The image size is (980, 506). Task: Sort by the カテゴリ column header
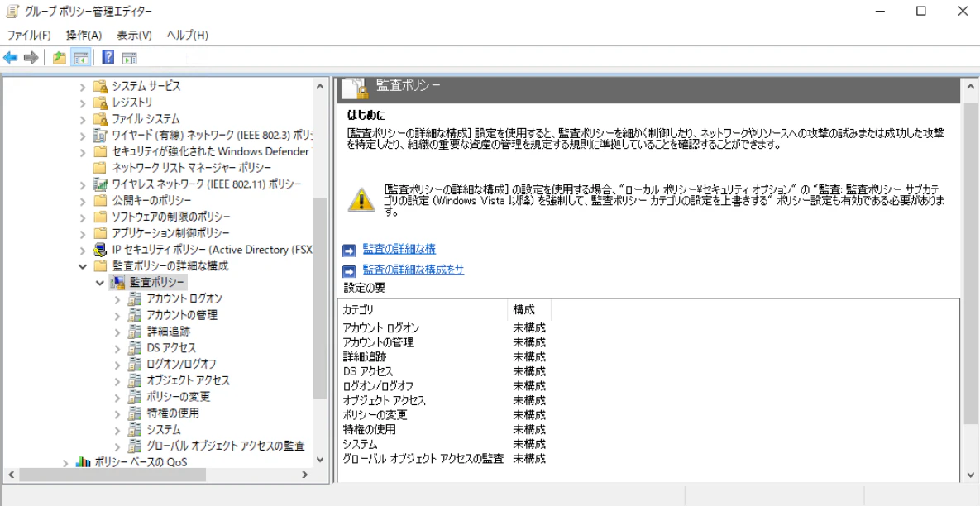pyautogui.click(x=423, y=309)
